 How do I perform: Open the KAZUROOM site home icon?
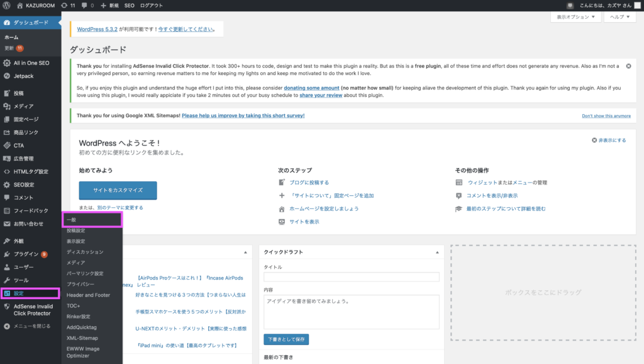tap(19, 5)
